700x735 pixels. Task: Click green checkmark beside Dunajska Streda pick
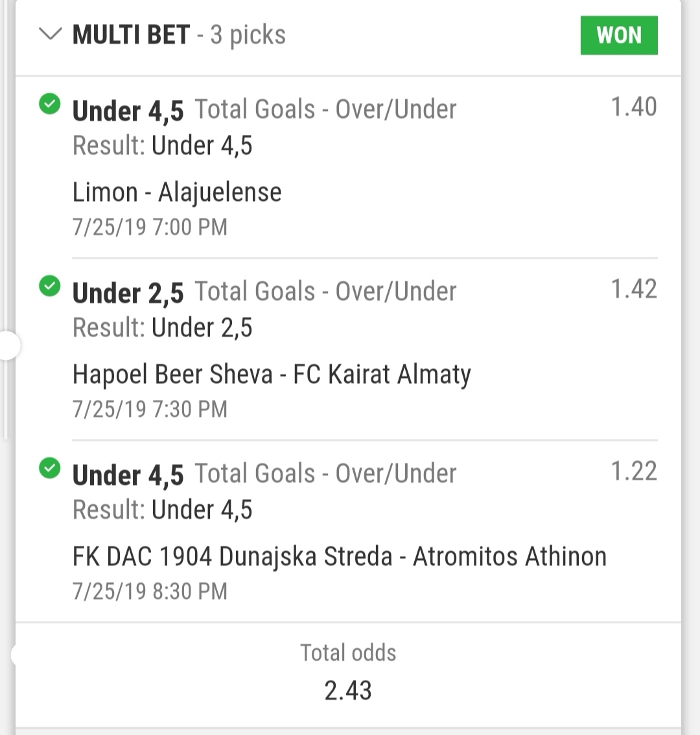(x=50, y=468)
